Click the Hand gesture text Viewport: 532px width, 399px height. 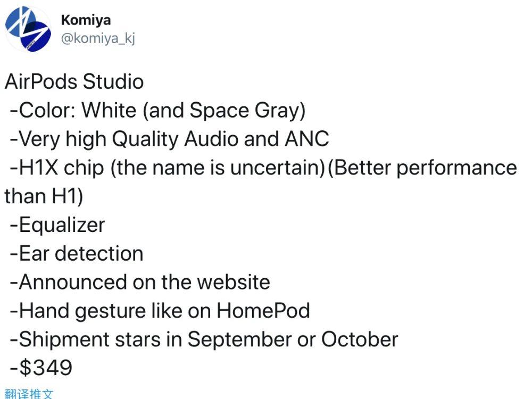click(x=85, y=311)
